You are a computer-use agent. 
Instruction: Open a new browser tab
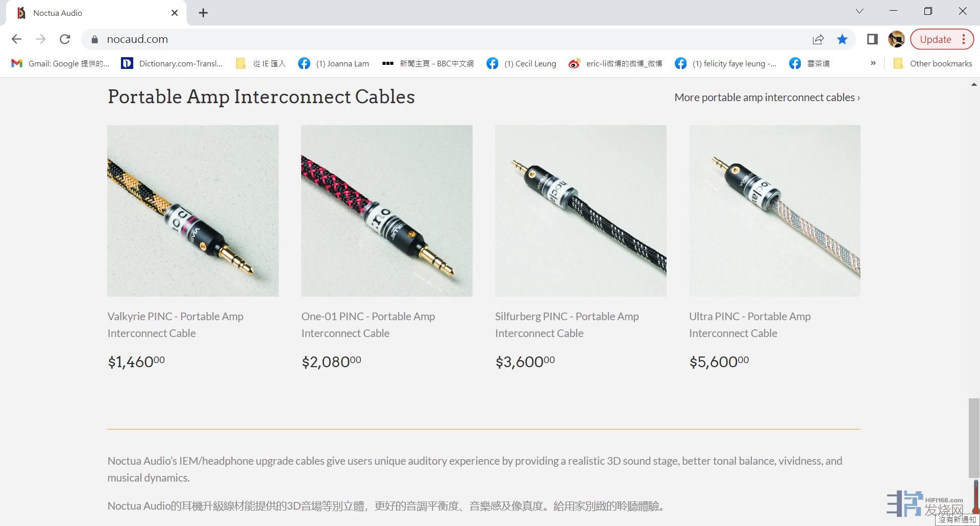(203, 13)
